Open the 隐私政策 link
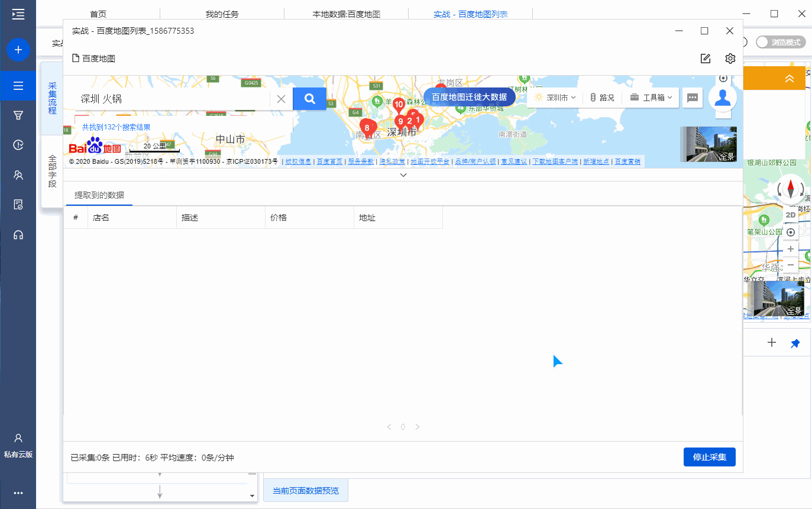The width and height of the screenshot is (812, 509). 392,161
